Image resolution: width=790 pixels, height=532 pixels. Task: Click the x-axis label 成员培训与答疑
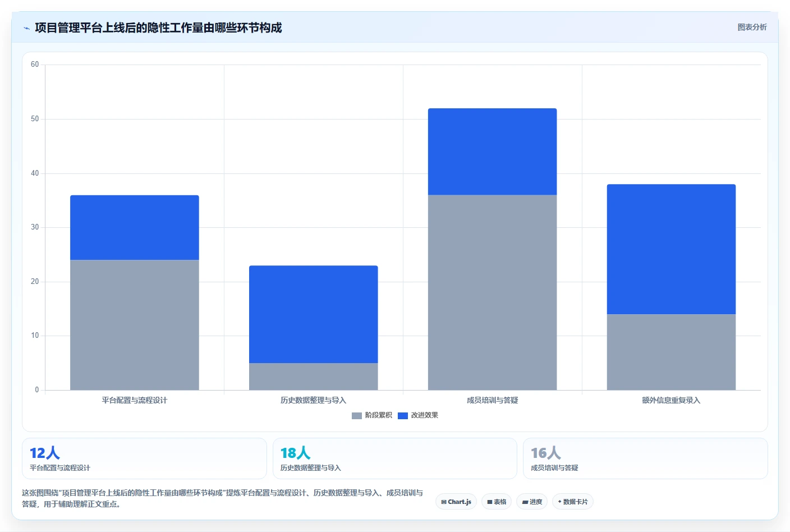pyautogui.click(x=493, y=400)
